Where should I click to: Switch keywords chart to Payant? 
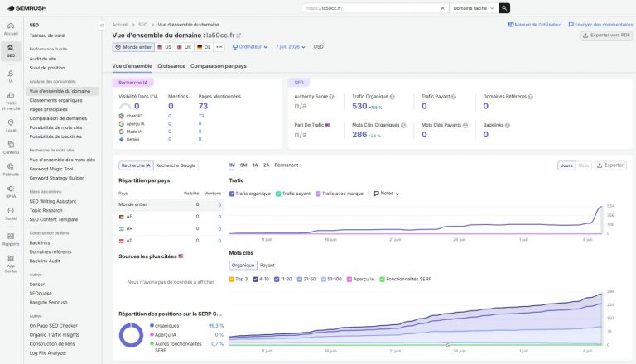coord(267,266)
